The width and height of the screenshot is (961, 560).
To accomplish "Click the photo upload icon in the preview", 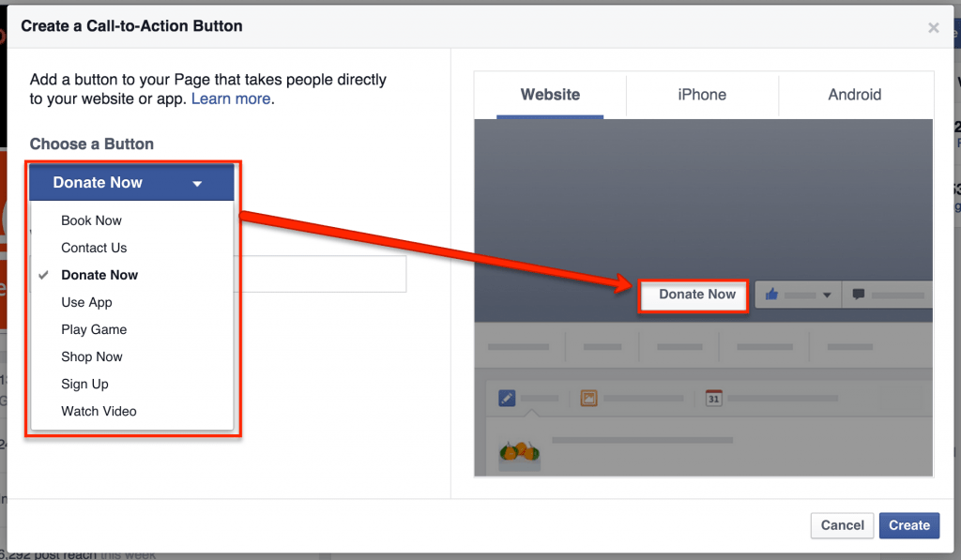I will (587, 397).
